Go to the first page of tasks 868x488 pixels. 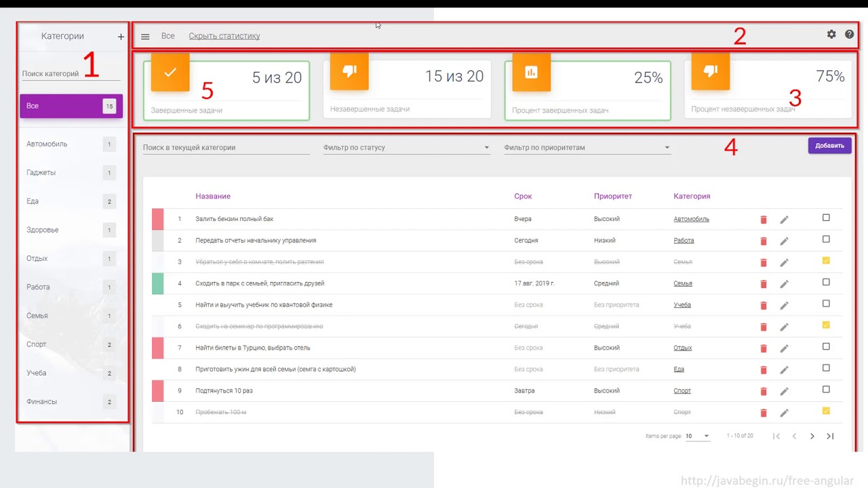pyautogui.click(x=776, y=436)
